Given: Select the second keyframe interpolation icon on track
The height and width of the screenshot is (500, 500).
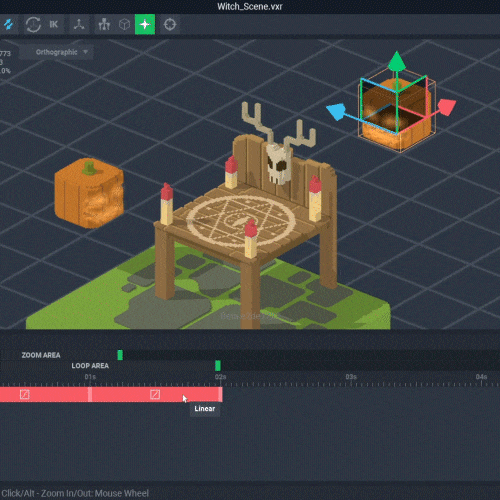Looking at the screenshot, I should coord(155,394).
